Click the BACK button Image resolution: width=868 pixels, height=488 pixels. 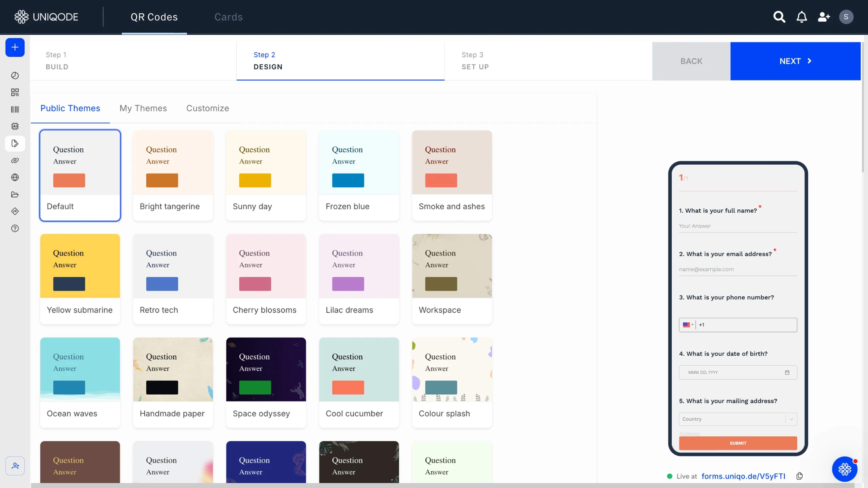(691, 61)
